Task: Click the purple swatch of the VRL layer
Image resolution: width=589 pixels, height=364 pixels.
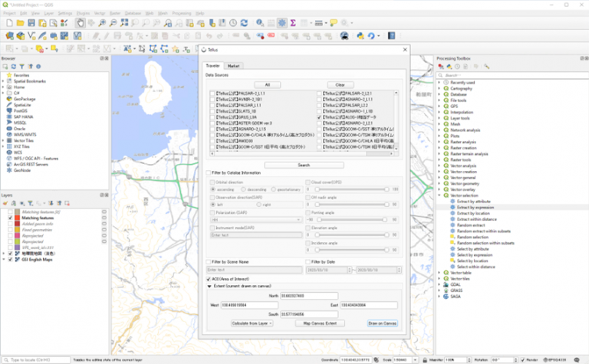Action: click(x=18, y=248)
